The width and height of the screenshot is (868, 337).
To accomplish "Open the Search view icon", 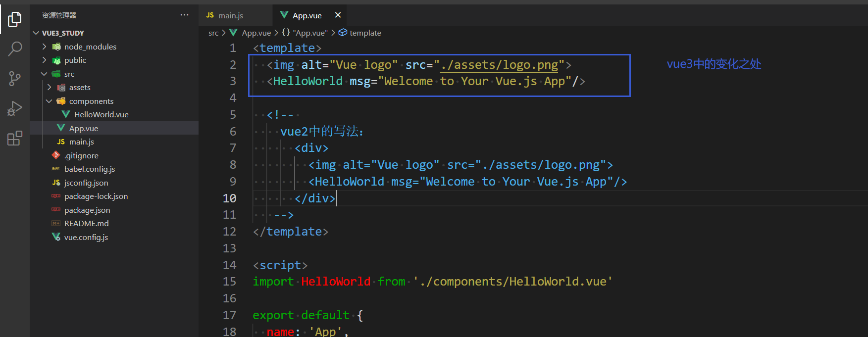I will point(15,48).
